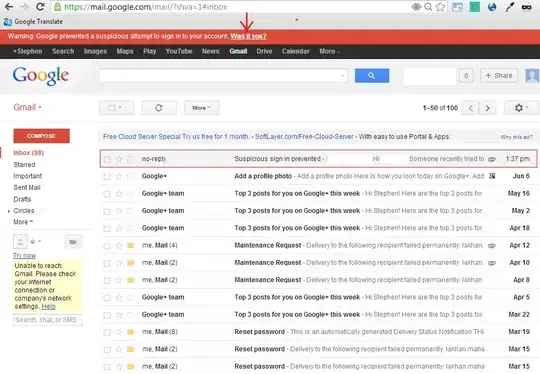Viewport: 540px width, 374px height.
Task: Reload the page with the refresh icon
Action: click(40, 7)
